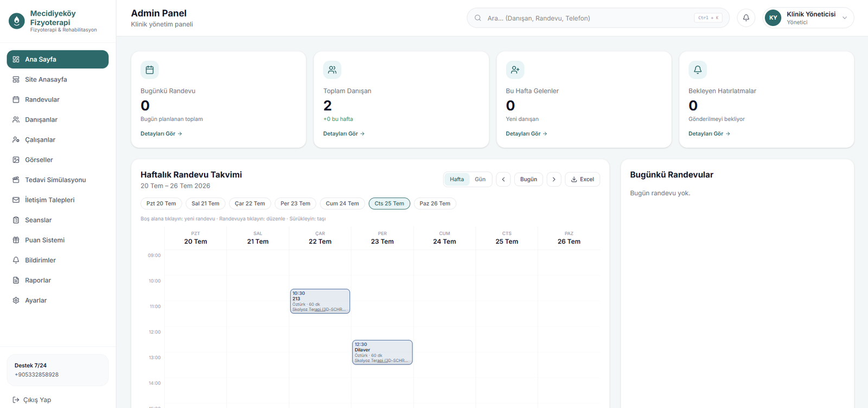Click the people icon on Toplam Danışan card
Screen dimensions: 868x408
(333, 70)
